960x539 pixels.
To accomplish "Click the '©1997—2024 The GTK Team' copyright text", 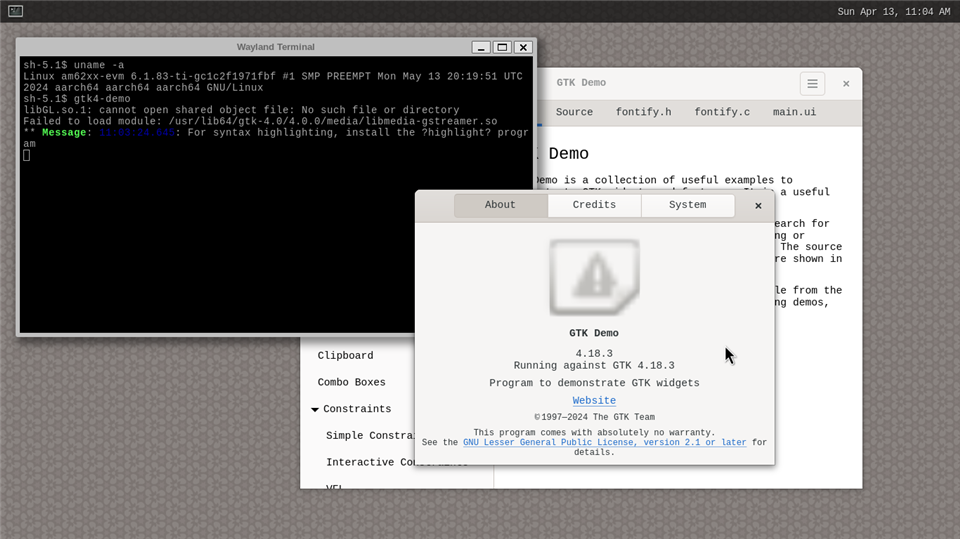I will [x=594, y=417].
